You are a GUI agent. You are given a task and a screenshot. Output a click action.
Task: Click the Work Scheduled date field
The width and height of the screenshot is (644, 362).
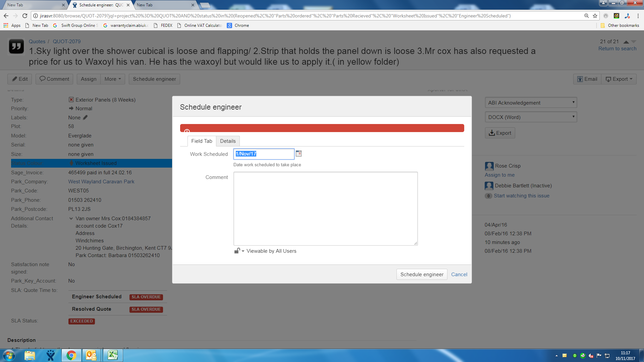pos(264,154)
